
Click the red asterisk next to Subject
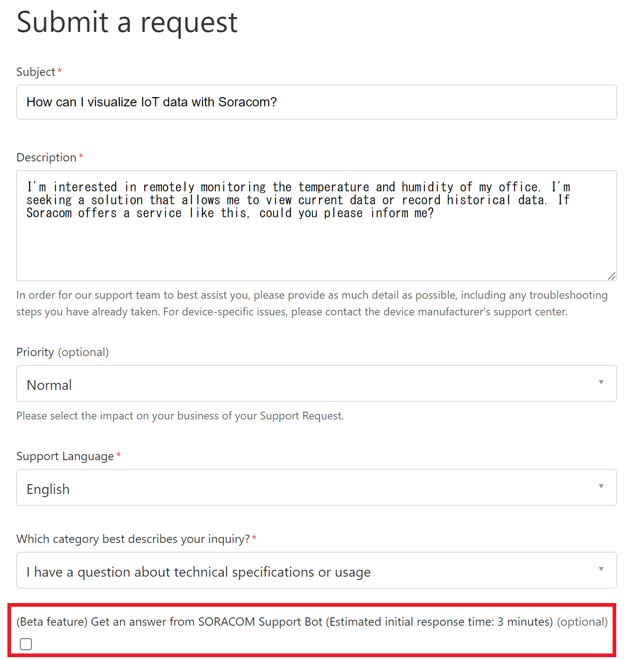60,71
